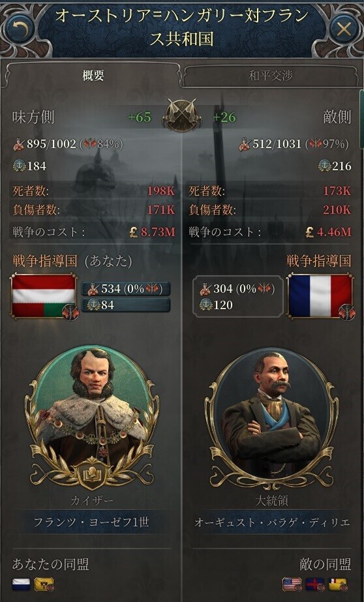
Task: Click Austria-Hungary's 84 flotillas bar
Action: click(125, 305)
